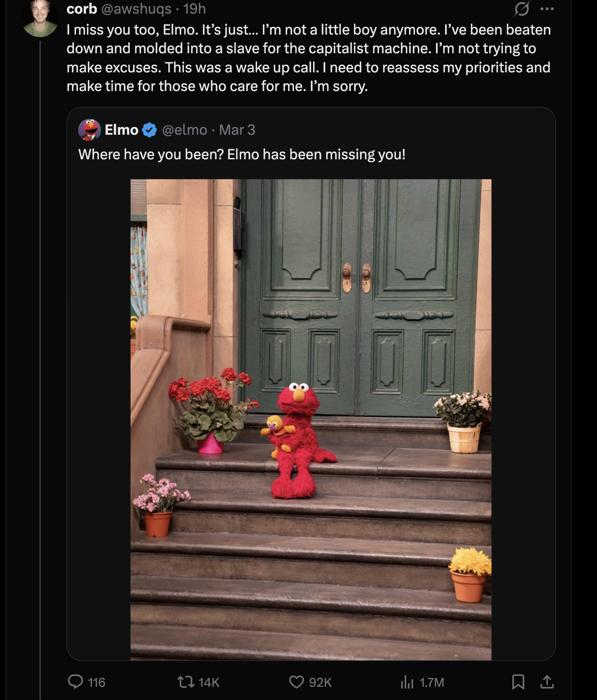
Task: Like the tweet with the heart icon
Action: (297, 681)
